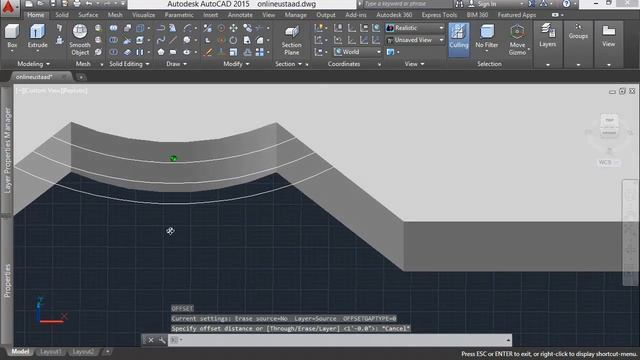Click the Open file icon in quick access toolbar

pos(41,4)
